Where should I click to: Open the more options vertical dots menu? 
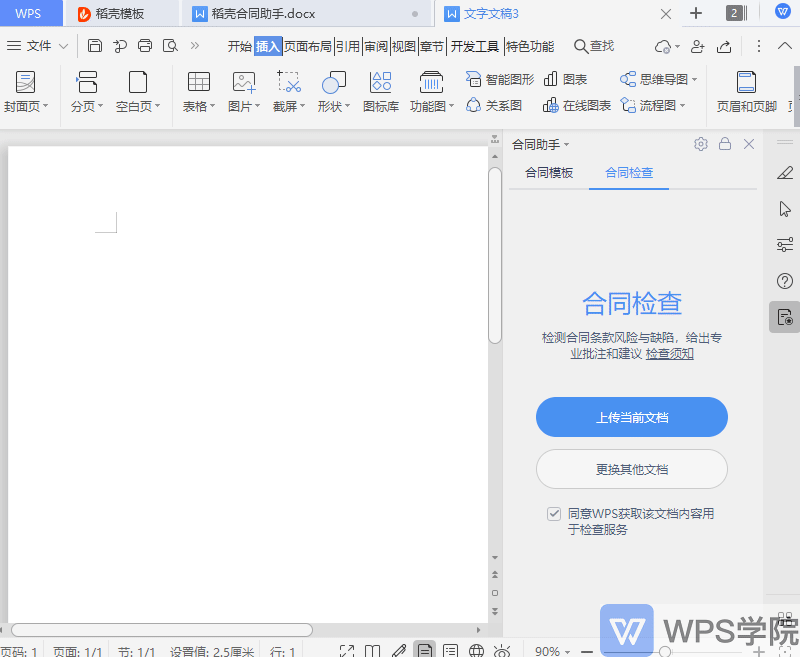coord(759,46)
